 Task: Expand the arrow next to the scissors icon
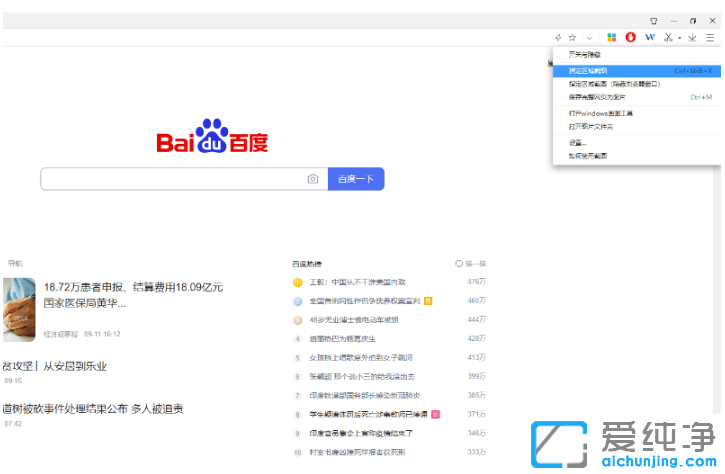pos(680,37)
